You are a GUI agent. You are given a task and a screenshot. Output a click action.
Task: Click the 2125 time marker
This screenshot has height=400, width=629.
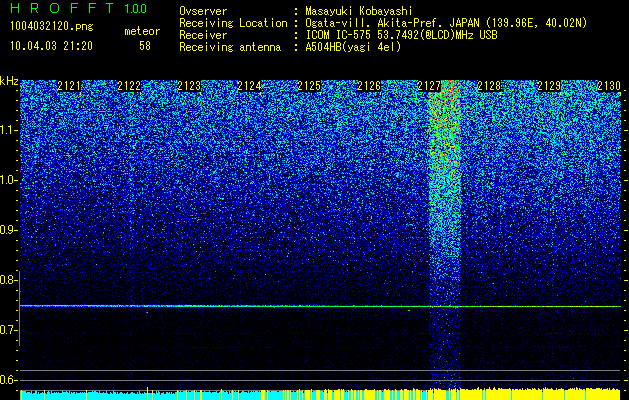[x=309, y=86]
